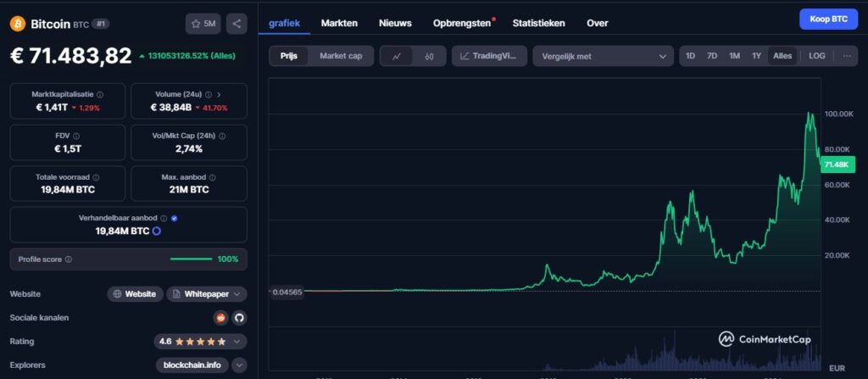The height and width of the screenshot is (379, 868).
Task: Open the Over tab
Action: click(598, 23)
